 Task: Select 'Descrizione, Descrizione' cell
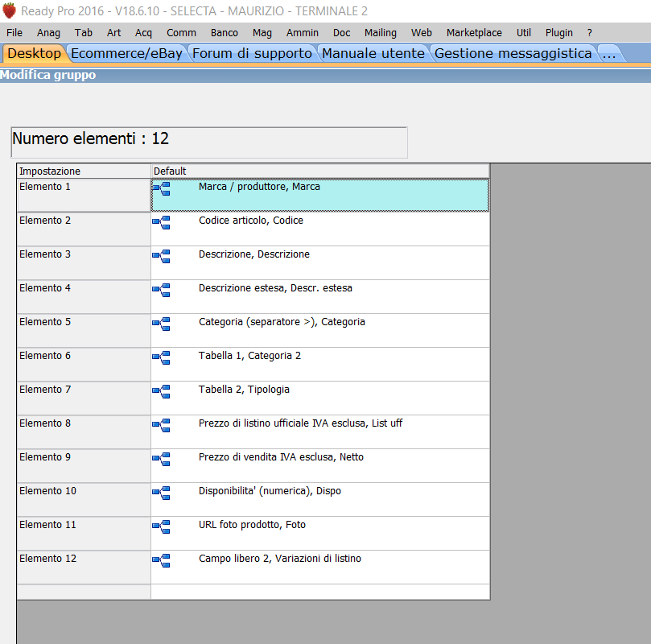pyautogui.click(x=320, y=262)
